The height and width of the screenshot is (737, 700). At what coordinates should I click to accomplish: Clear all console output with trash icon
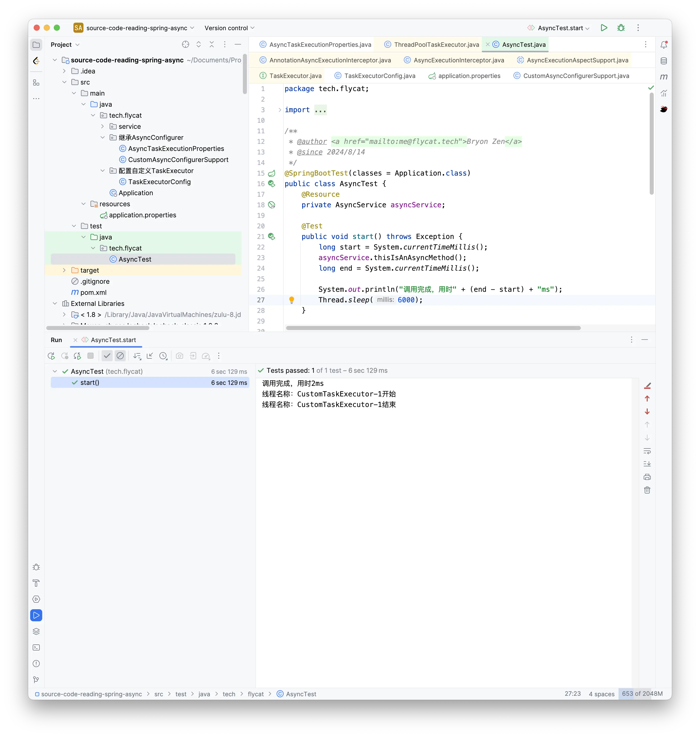tap(647, 490)
